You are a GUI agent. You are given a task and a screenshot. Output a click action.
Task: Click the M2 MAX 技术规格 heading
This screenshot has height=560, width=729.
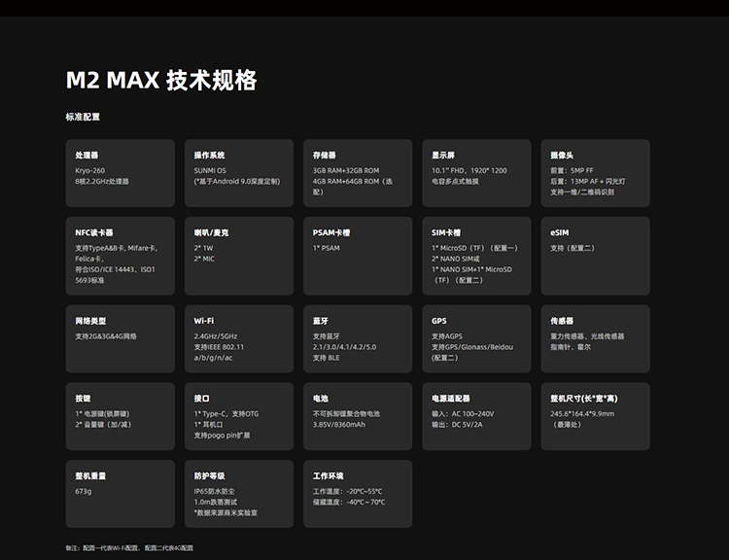pyautogui.click(x=160, y=80)
